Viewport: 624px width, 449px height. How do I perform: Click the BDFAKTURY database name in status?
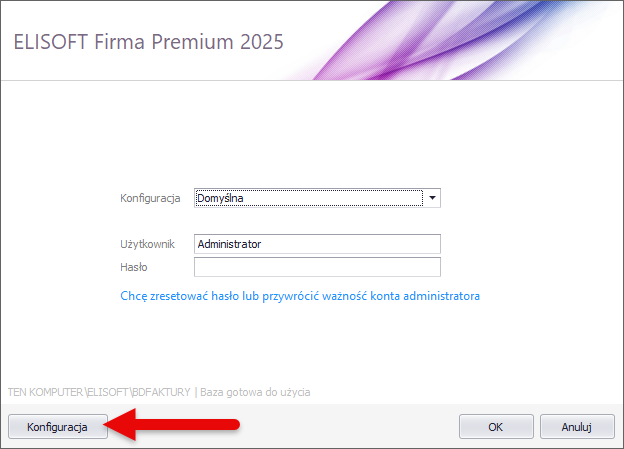(x=160, y=392)
